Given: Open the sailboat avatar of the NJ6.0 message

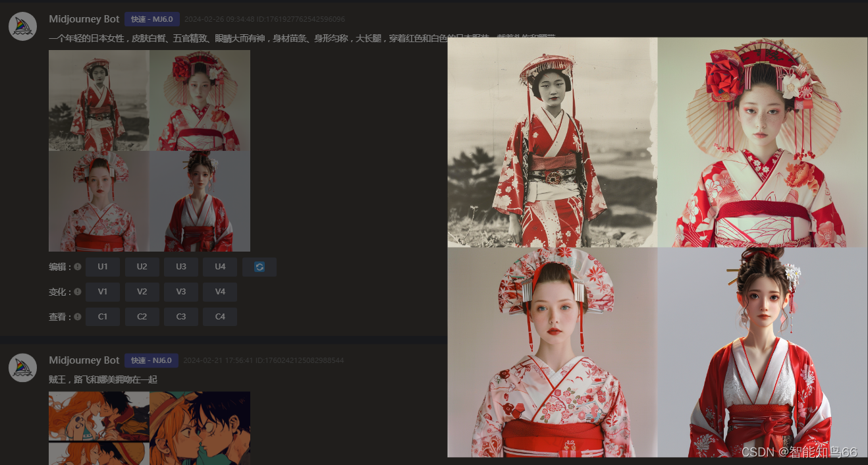Looking at the screenshot, I should click(x=22, y=368).
